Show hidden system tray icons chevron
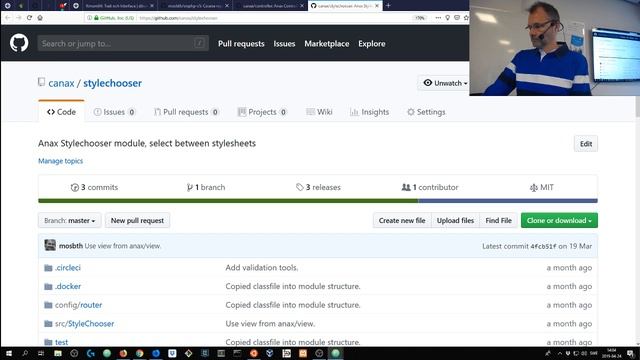This screenshot has height=360, width=640. tap(560, 353)
